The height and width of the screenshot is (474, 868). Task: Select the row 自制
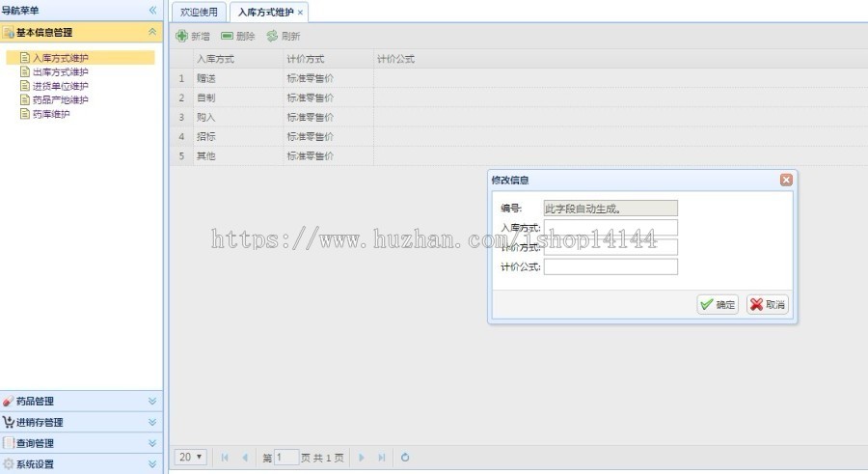click(519, 98)
